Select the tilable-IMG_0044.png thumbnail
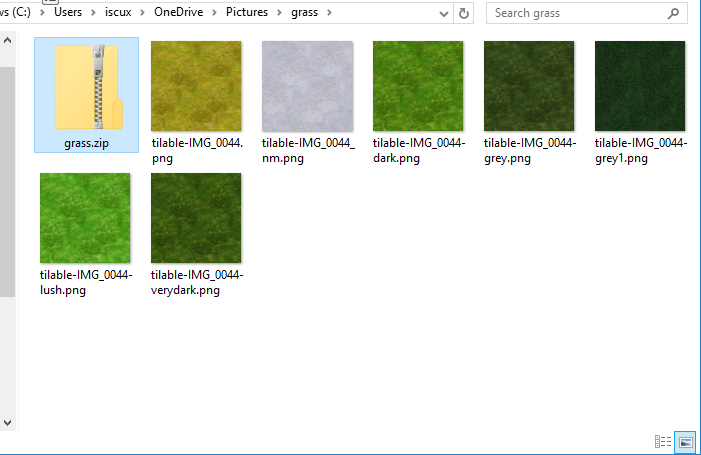 click(196, 86)
